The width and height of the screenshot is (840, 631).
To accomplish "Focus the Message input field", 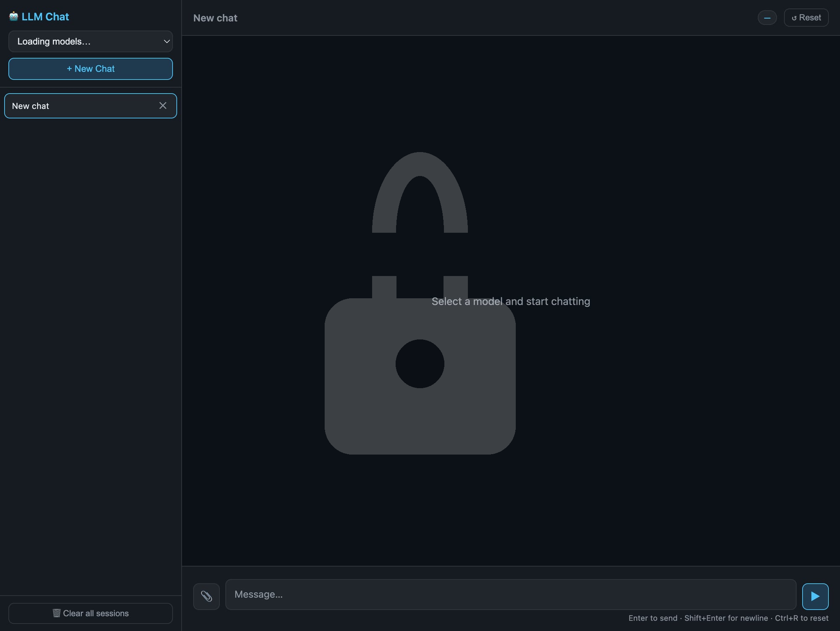I will click(510, 594).
